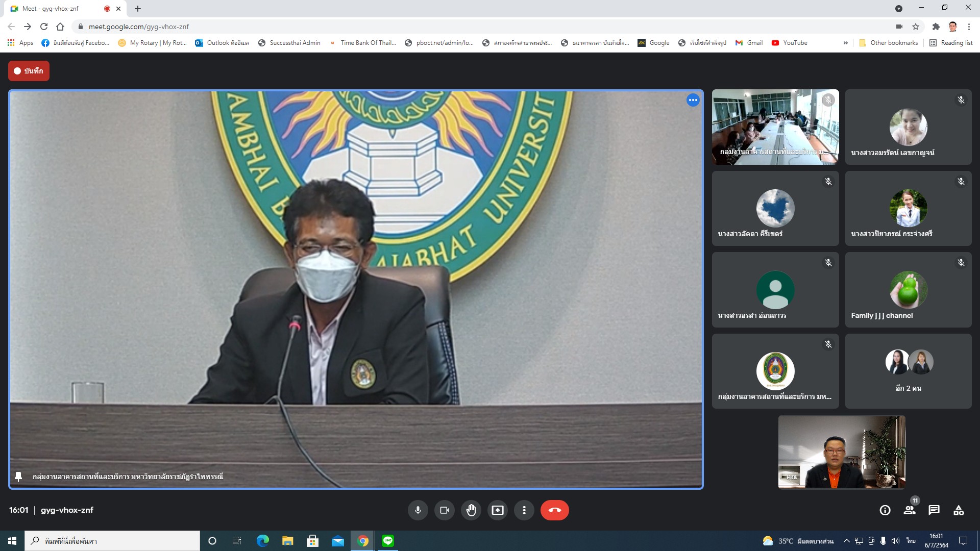The height and width of the screenshot is (551, 980).
Task: Open Task View on taskbar
Action: click(237, 541)
